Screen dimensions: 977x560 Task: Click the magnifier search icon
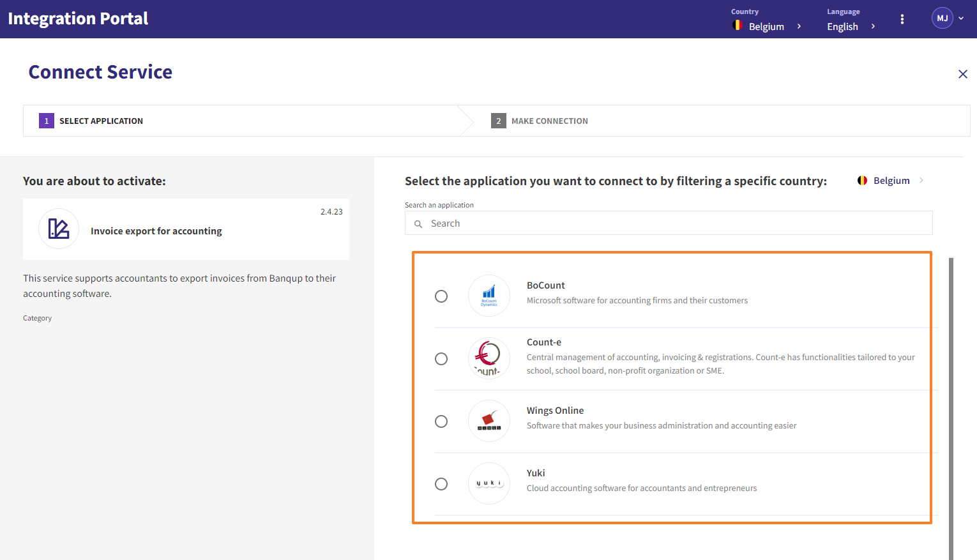click(x=418, y=224)
